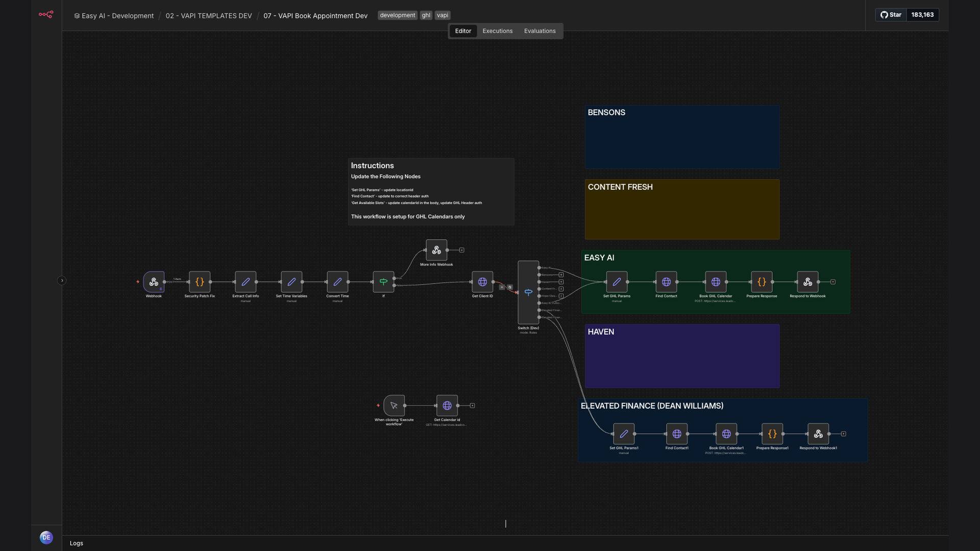The height and width of the screenshot is (551, 980).
Task: Click the n8n logo in the sidebar
Action: click(46, 14)
